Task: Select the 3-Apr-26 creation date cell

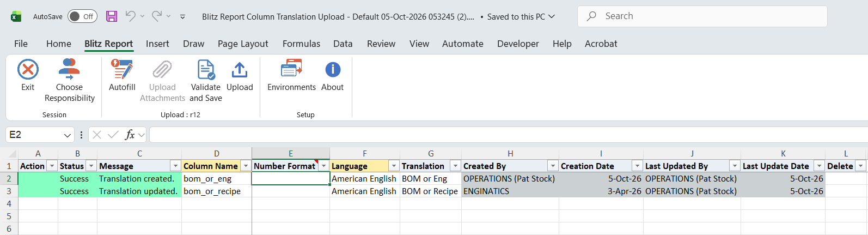Action: [x=601, y=191]
